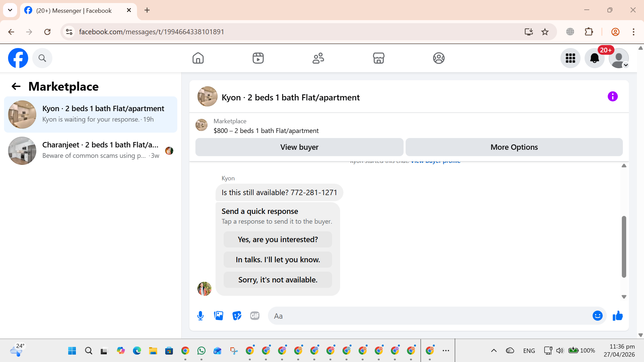
Task: Open the Chrome tab search dropdown
Action: (10, 10)
